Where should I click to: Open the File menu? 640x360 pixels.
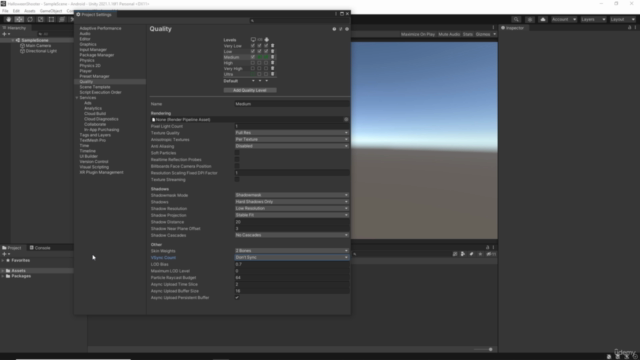5,11
